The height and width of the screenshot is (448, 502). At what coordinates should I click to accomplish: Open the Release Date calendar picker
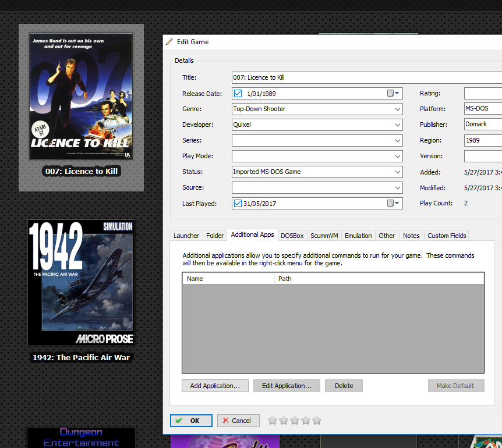[x=393, y=93]
